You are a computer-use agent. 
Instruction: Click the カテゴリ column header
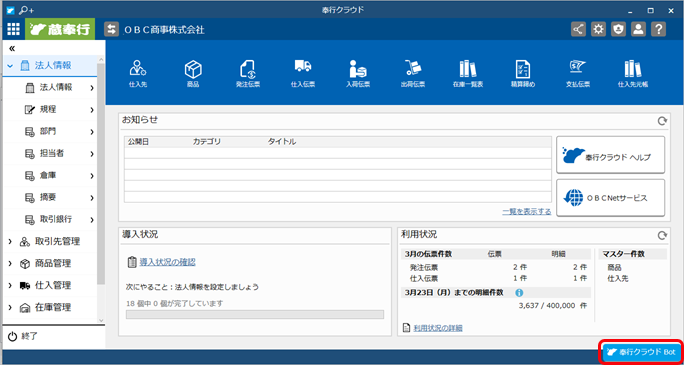[x=207, y=142]
